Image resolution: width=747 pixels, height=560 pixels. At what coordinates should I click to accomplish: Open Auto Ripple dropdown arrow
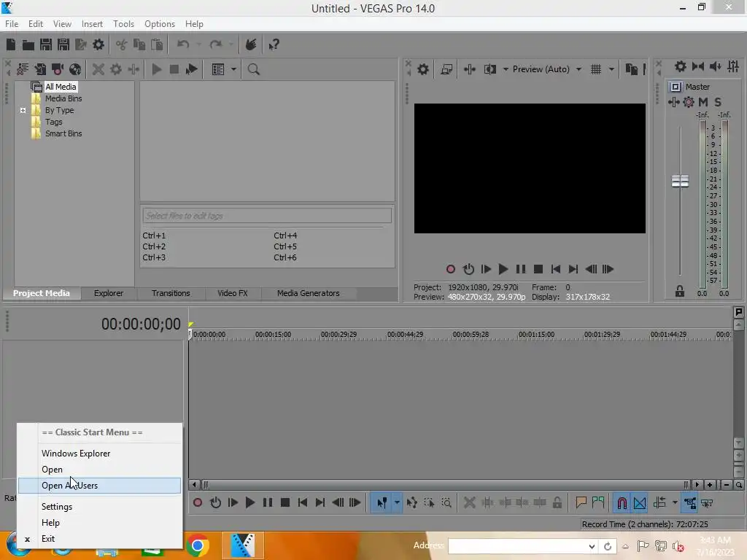coord(675,503)
